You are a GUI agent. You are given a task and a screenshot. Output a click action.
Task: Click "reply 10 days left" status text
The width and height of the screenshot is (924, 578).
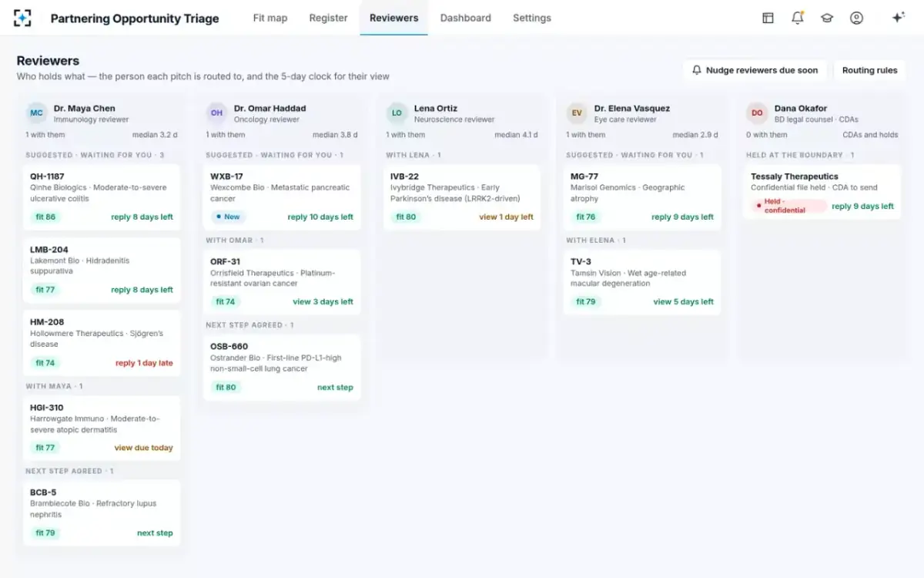320,217
